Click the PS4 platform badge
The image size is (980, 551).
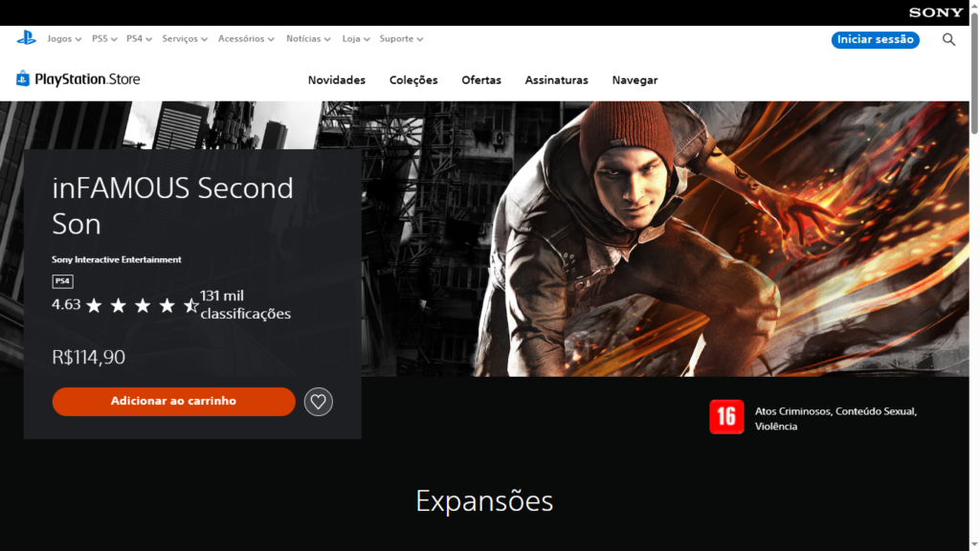62,281
